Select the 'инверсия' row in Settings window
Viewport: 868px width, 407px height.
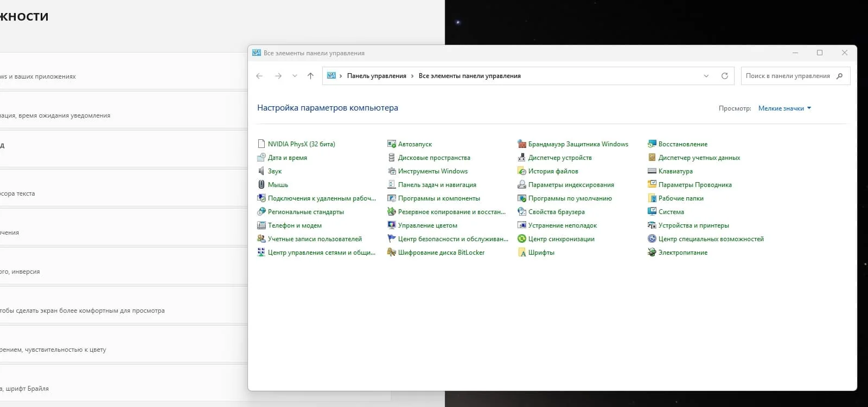point(124,266)
